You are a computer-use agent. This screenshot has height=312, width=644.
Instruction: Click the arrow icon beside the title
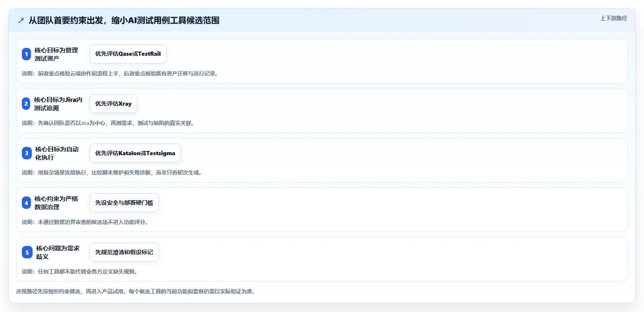[21, 21]
